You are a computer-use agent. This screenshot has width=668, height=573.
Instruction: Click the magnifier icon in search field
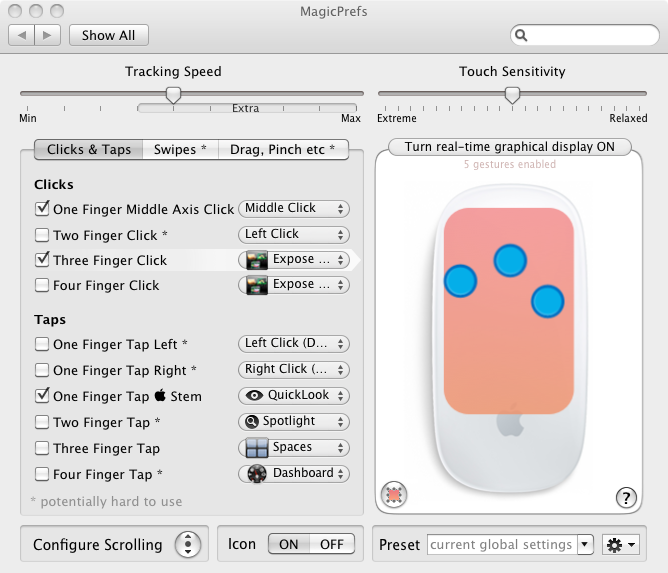click(x=521, y=35)
